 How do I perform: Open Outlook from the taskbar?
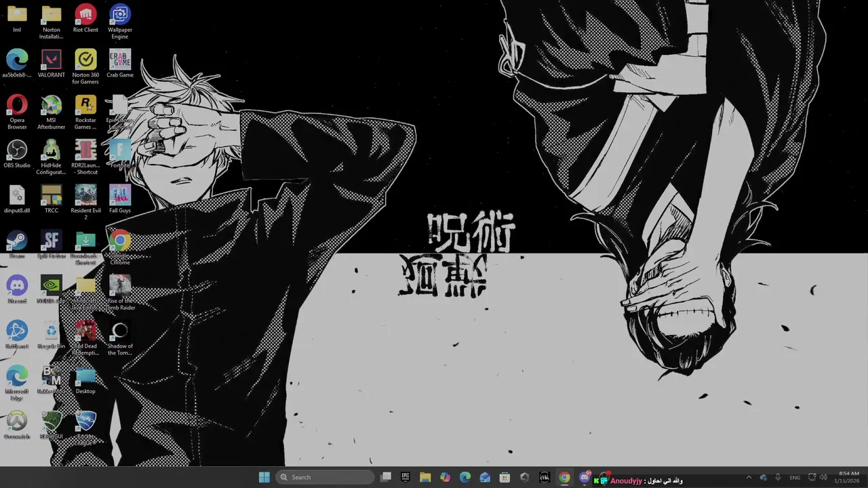click(485, 477)
